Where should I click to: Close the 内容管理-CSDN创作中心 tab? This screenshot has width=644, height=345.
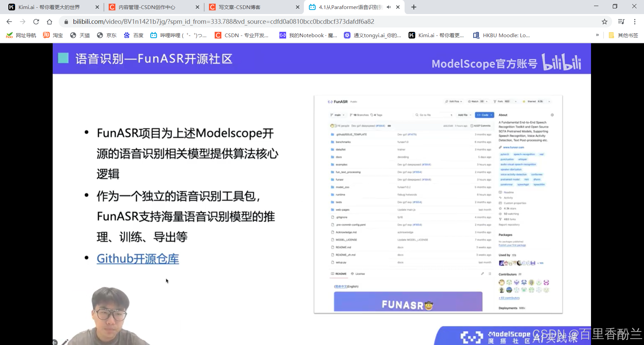click(x=198, y=7)
